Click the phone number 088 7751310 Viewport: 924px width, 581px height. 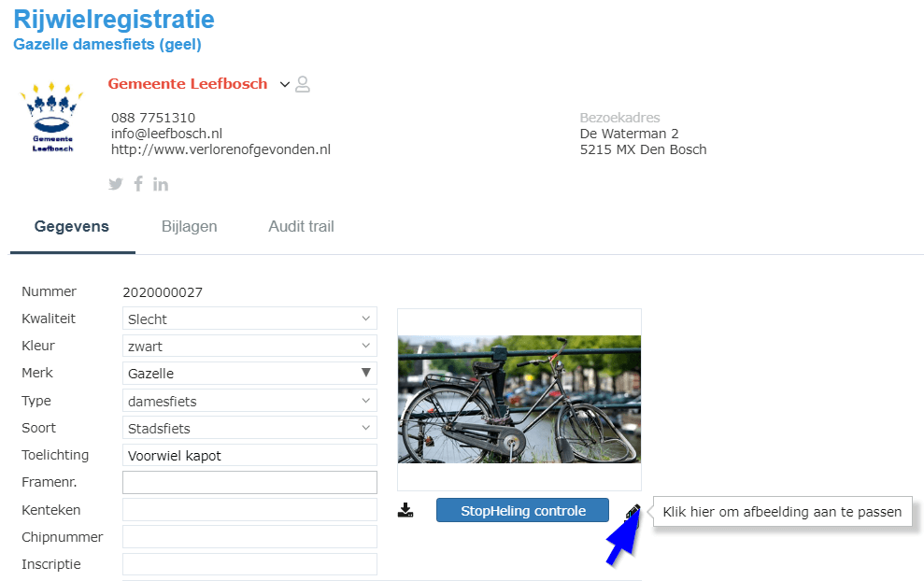click(153, 118)
